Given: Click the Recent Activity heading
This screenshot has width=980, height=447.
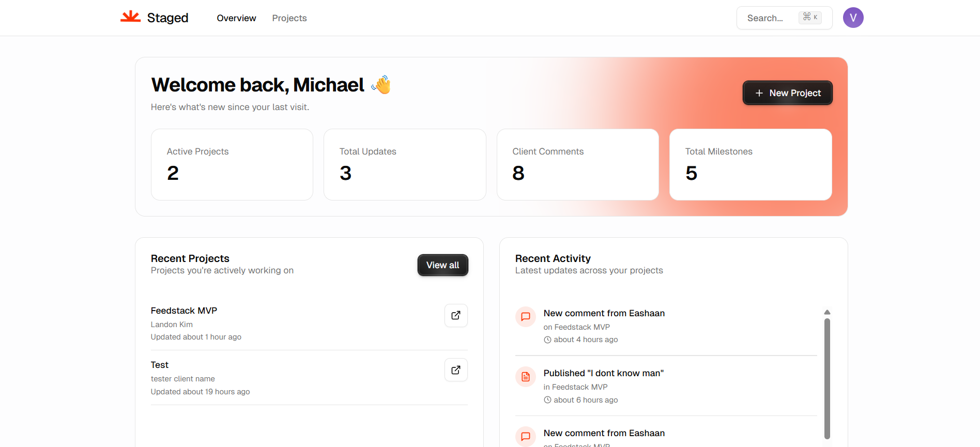Looking at the screenshot, I should click(553, 258).
